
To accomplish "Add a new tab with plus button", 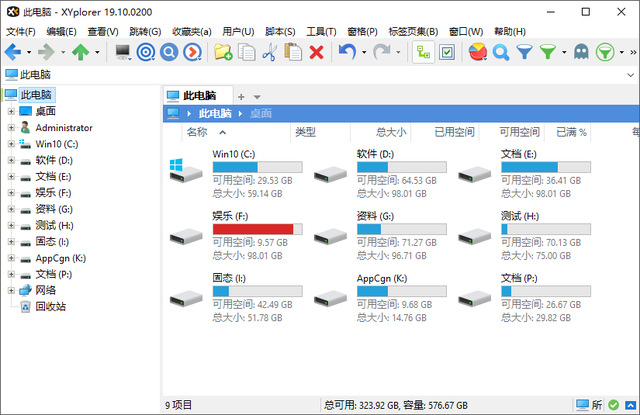I will coord(241,97).
